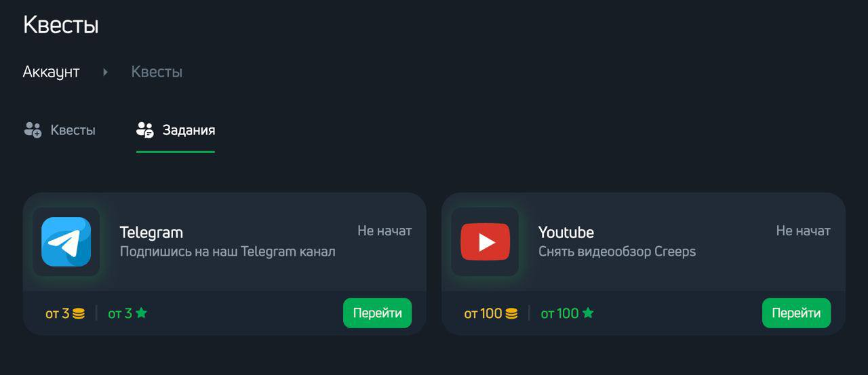The width and height of the screenshot is (868, 375).
Task: Click the Задания tab people icon
Action: [x=145, y=130]
